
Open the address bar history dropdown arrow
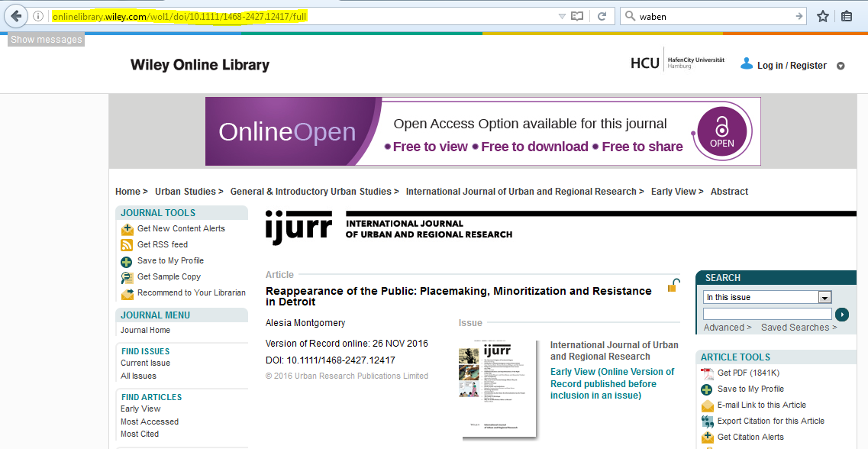(562, 17)
